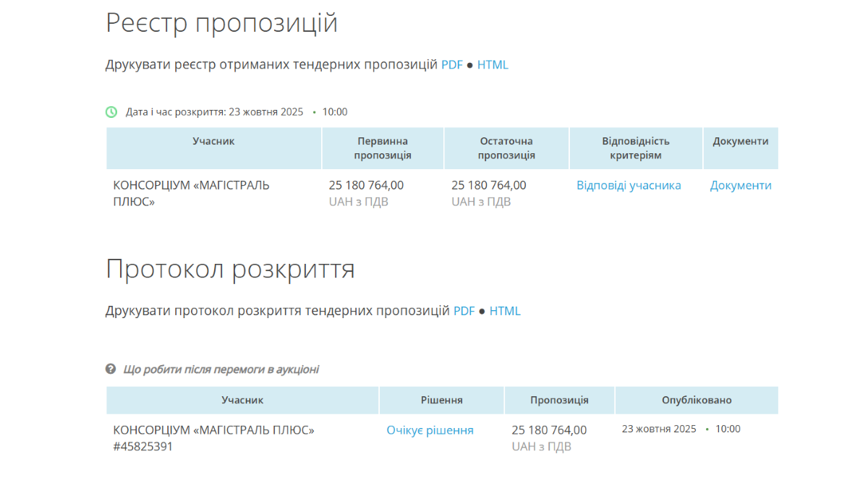Open the participant's 'Документи' link in the row

[740, 186]
